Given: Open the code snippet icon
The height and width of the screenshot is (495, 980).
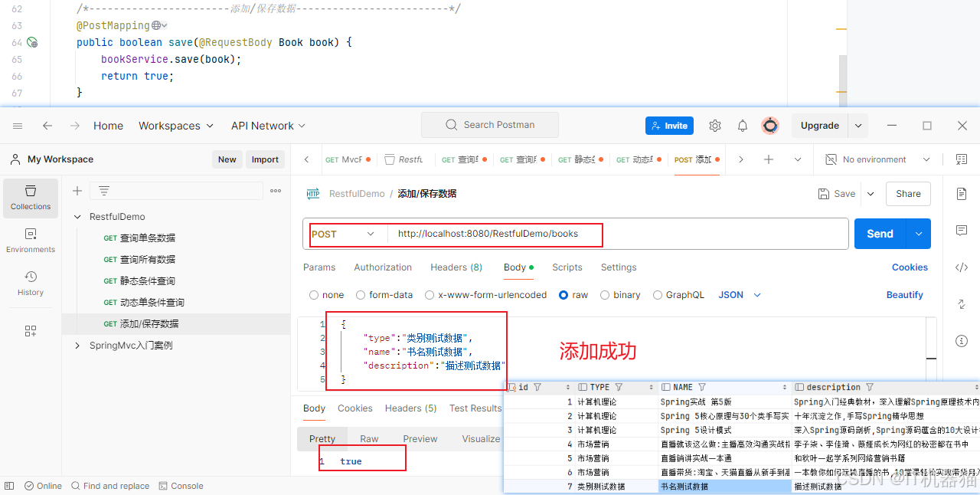Looking at the screenshot, I should [962, 267].
